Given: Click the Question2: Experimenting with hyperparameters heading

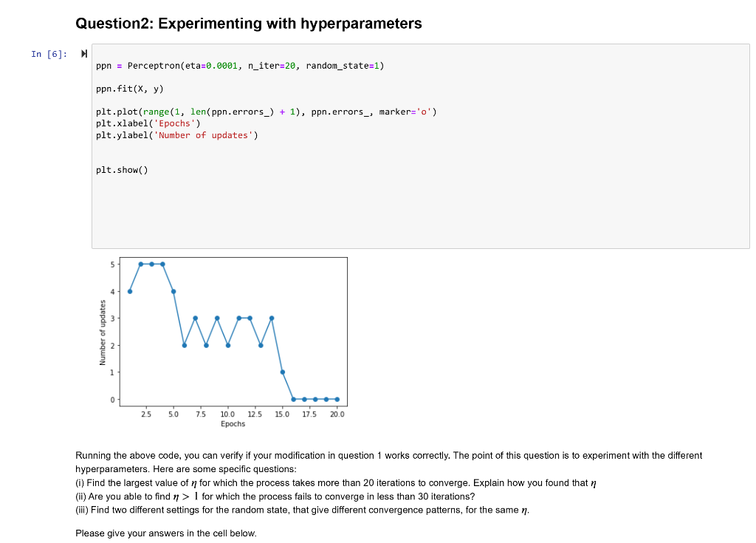Looking at the screenshot, I should [x=249, y=23].
